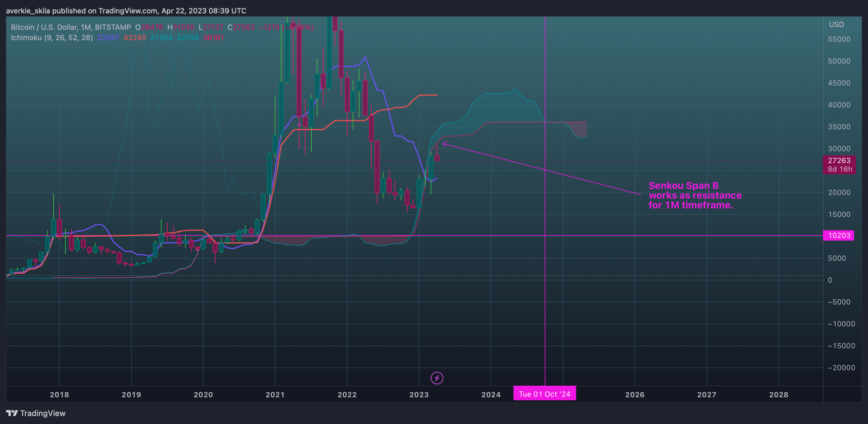Click the Ichimoku value 32748

click(x=188, y=38)
